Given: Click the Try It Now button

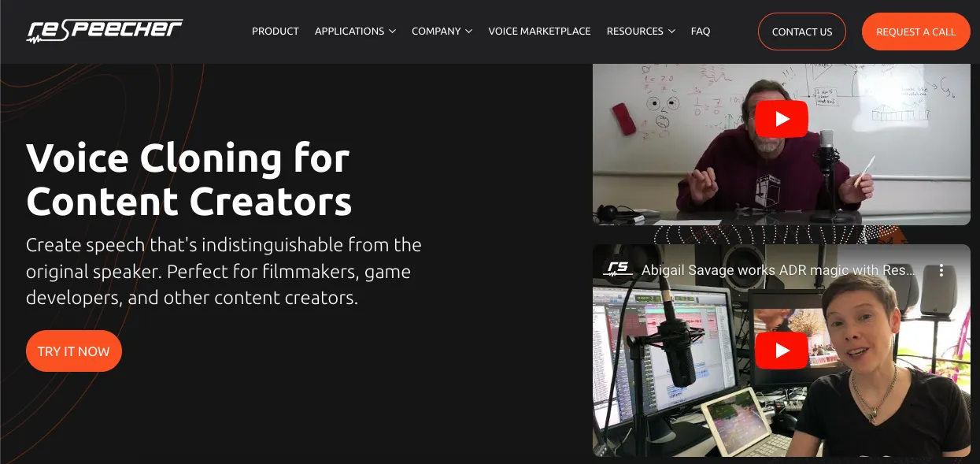Looking at the screenshot, I should pos(74,351).
